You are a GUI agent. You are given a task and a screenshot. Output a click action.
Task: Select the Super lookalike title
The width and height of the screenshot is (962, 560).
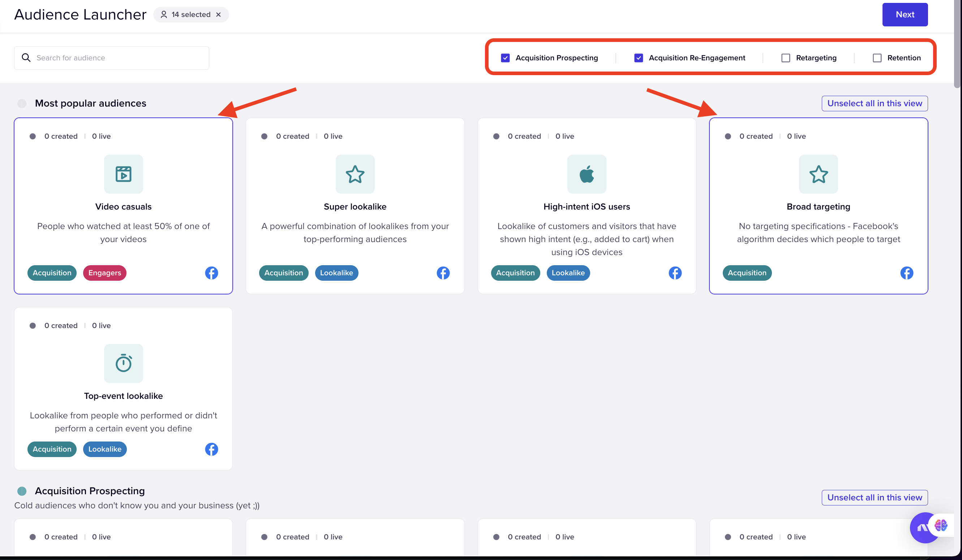pos(355,207)
